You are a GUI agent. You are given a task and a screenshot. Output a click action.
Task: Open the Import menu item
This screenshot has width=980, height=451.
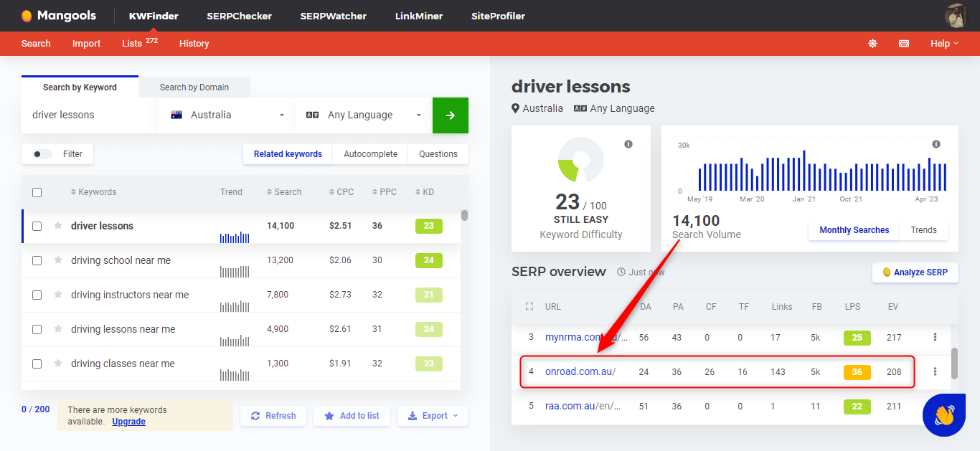86,44
